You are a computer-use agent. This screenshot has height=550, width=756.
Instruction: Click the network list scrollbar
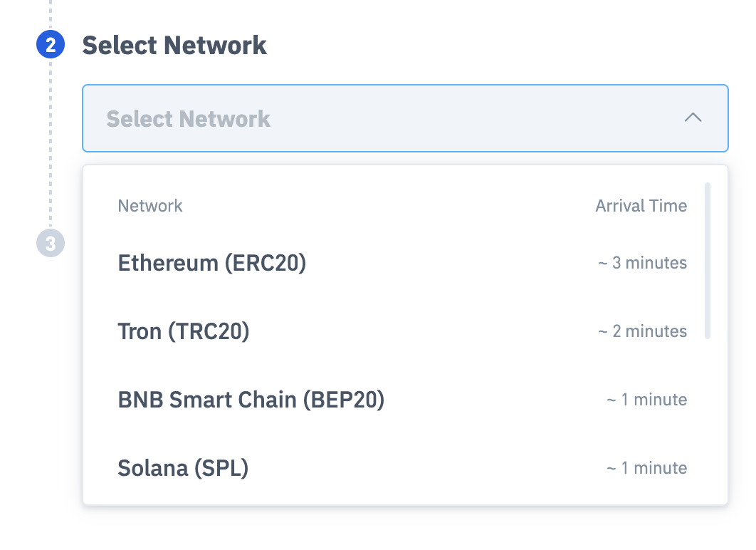708,261
